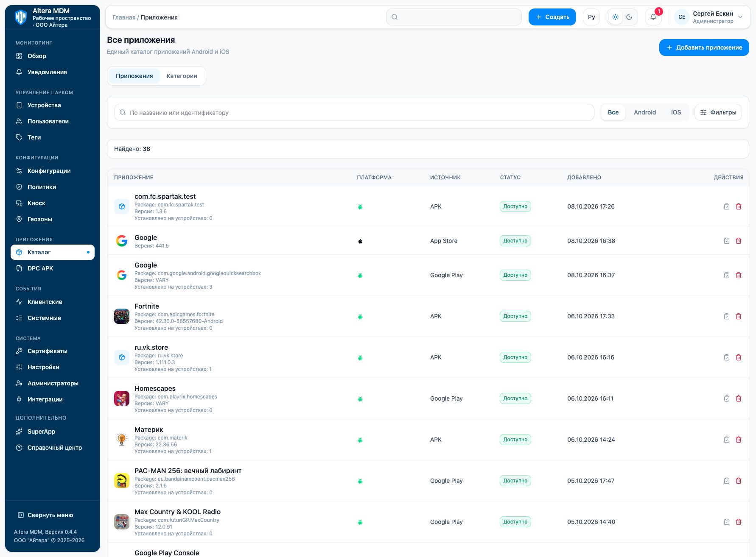Click Fortnite app icon thumbnail

pyautogui.click(x=122, y=316)
